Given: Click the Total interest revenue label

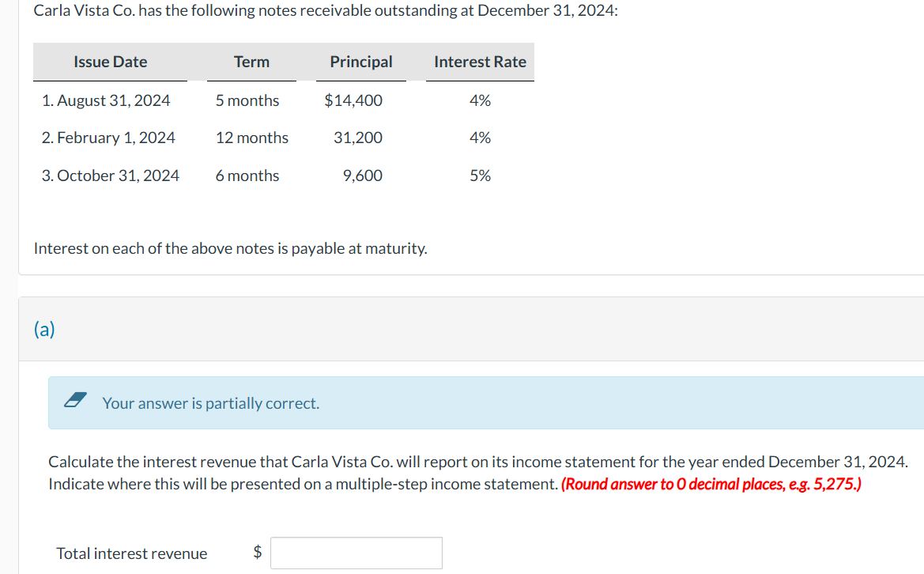Looking at the screenshot, I should pos(130,553).
